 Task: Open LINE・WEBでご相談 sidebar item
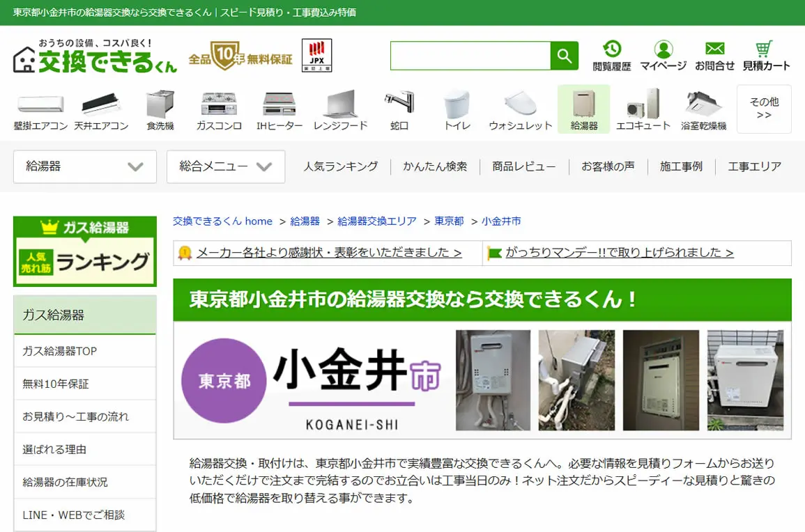[x=85, y=515]
